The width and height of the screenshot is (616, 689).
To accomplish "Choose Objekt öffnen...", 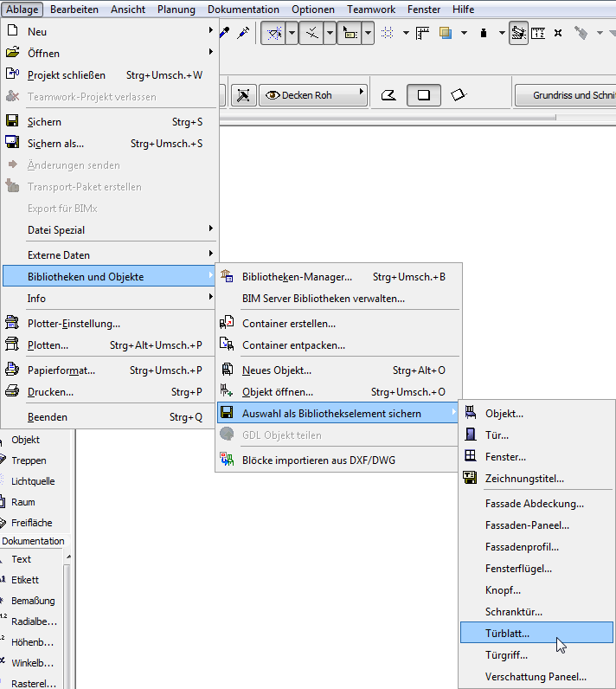I will click(338, 392).
